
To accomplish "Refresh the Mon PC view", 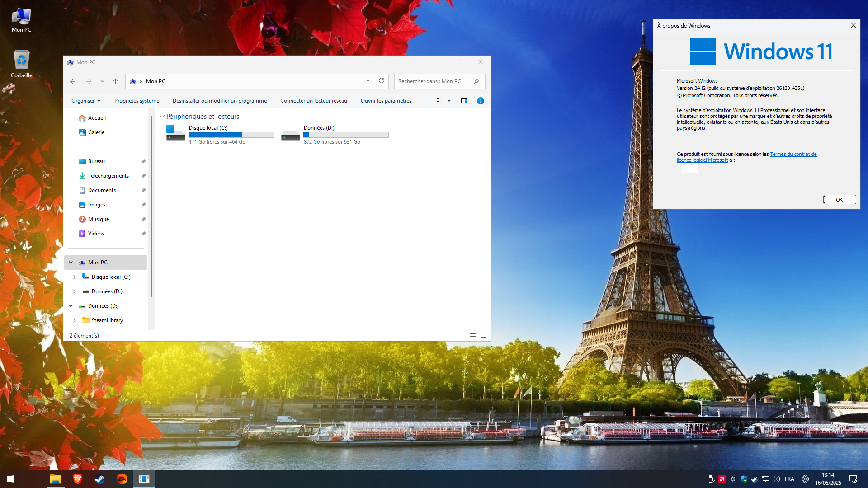I will [x=382, y=81].
